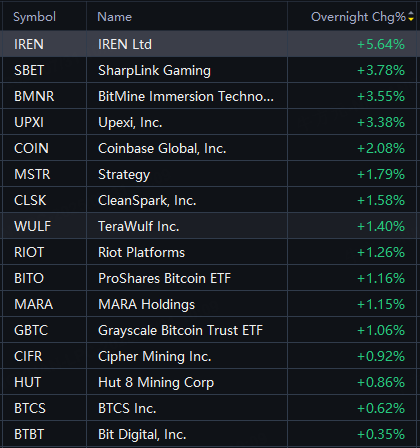Select Cipher Mining Inc. row
The width and height of the screenshot is (420, 448).
point(210,356)
